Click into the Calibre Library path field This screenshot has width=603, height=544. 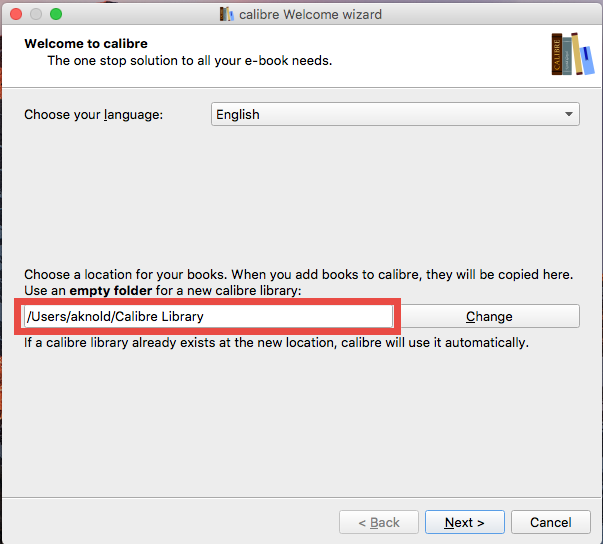(208, 316)
